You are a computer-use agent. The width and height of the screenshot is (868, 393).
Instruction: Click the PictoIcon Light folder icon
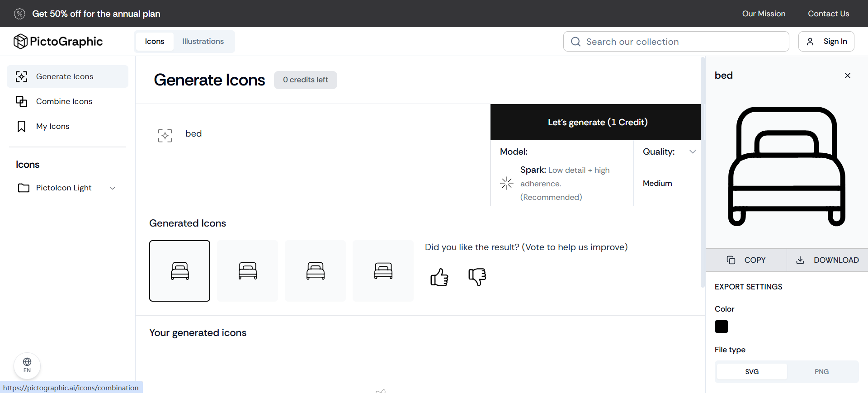tap(24, 188)
